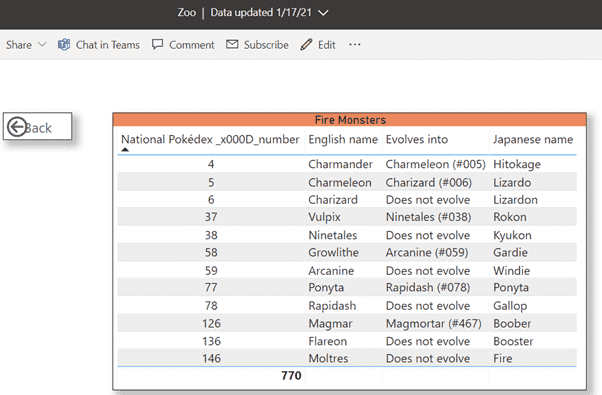
Task: Click the Comment button label
Action: tap(192, 45)
